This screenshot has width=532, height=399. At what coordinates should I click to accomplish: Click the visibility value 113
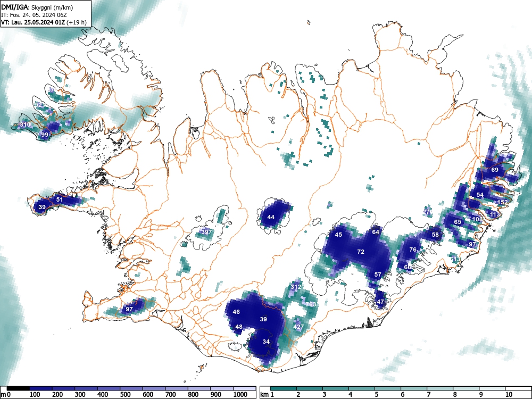coord(495,214)
